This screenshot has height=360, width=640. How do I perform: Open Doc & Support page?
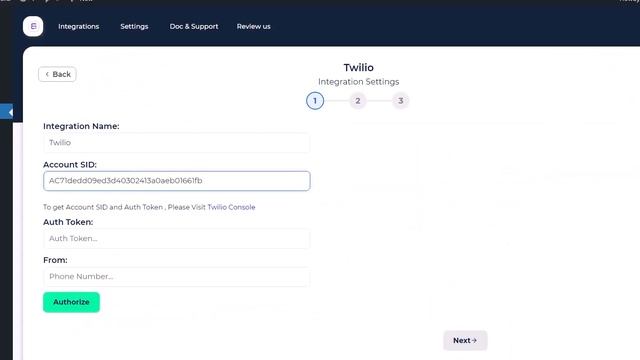click(x=194, y=27)
